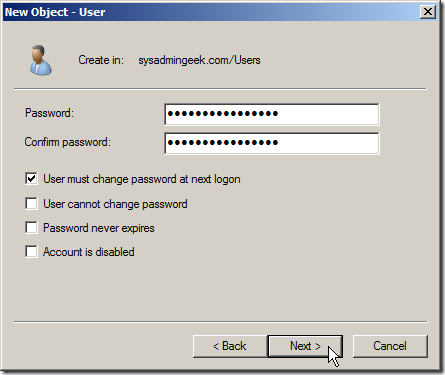
Task: Proceed with the Next button
Action: (x=305, y=346)
